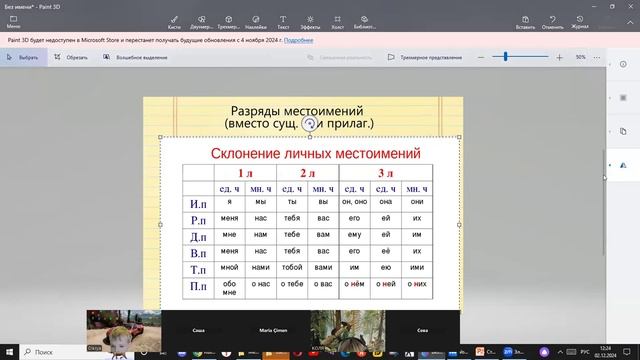Open the 3D shapes (Трехмерные) tool
The image size is (640, 360).
tap(229, 22)
